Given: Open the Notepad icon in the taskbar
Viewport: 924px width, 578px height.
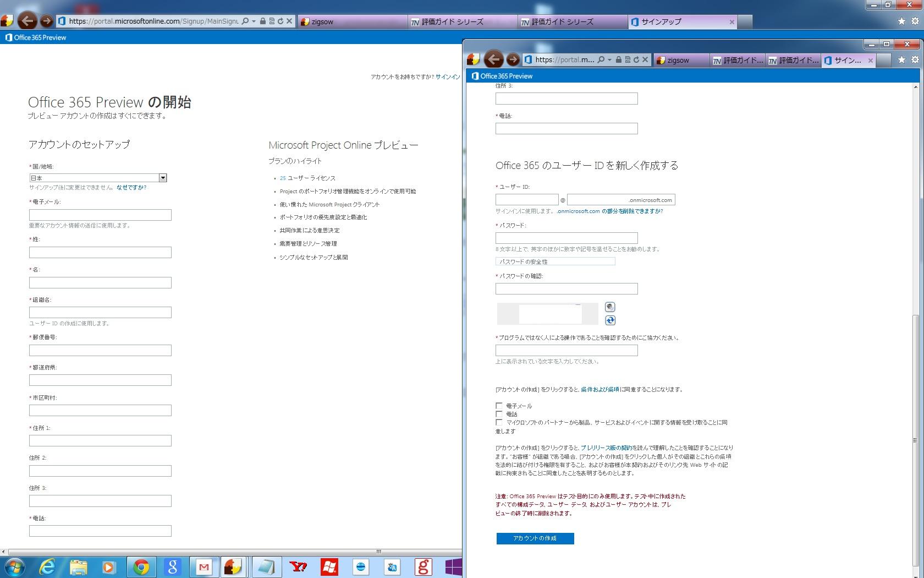Looking at the screenshot, I should (266, 567).
